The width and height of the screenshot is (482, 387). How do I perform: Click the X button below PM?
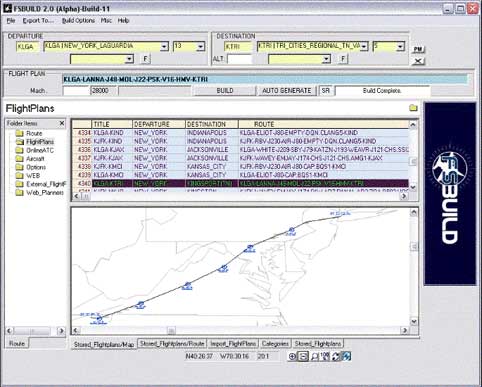418,61
